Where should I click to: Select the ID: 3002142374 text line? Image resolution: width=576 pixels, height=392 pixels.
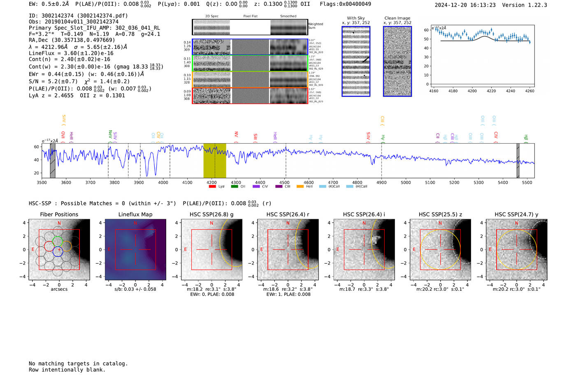[x=78, y=16]
